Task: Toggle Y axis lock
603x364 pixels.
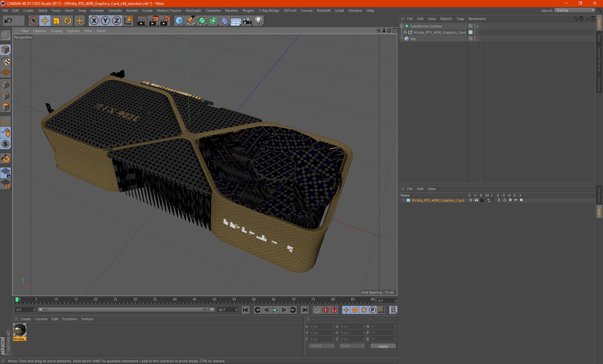Action: (105, 21)
